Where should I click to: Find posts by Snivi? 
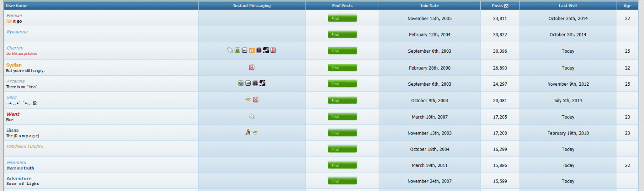point(342,101)
